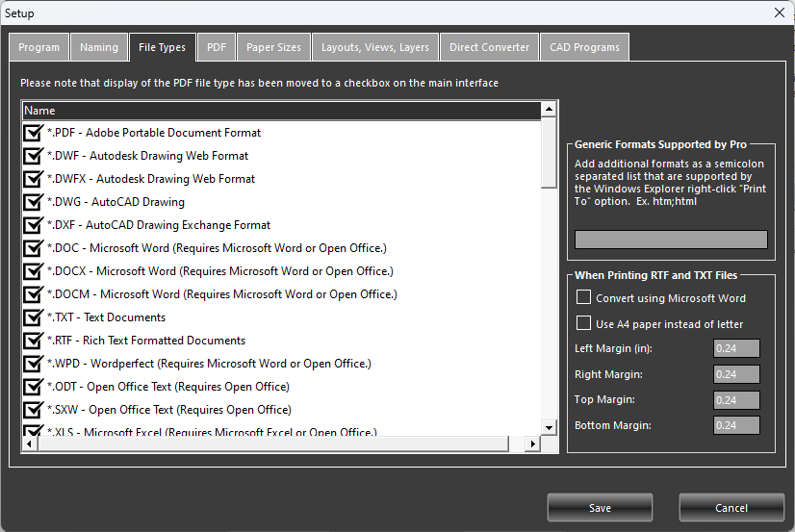The width and height of the screenshot is (795, 532).
Task: Uncheck the *.DWG AutoCAD Drawing checkbox
Action: pyautogui.click(x=33, y=202)
